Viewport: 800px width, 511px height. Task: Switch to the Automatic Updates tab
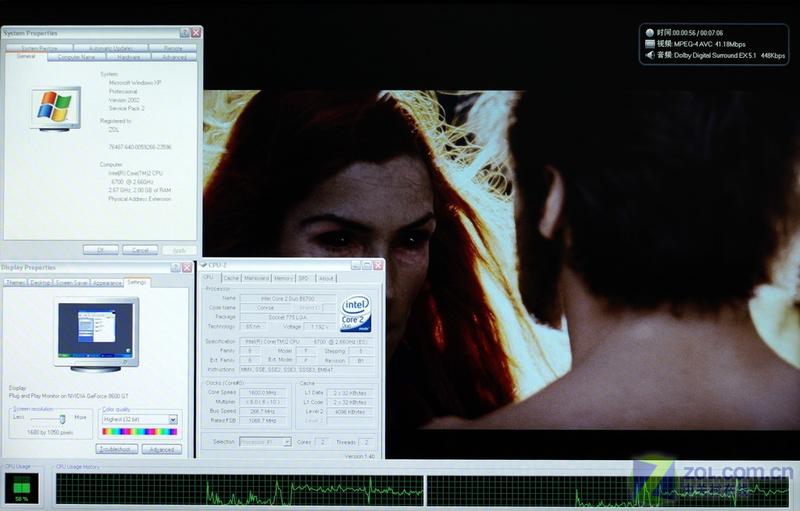(111, 48)
